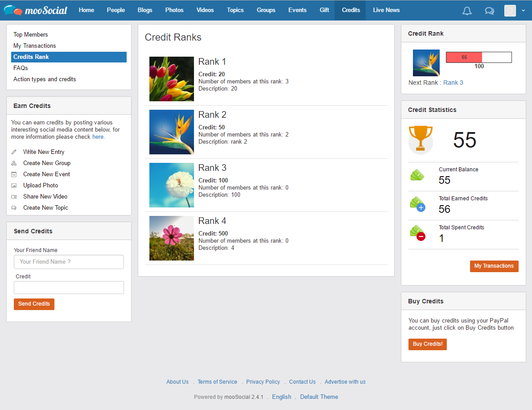Open Privacy Policy footer link
Viewport: 532px width, 410px height.
pos(263,382)
